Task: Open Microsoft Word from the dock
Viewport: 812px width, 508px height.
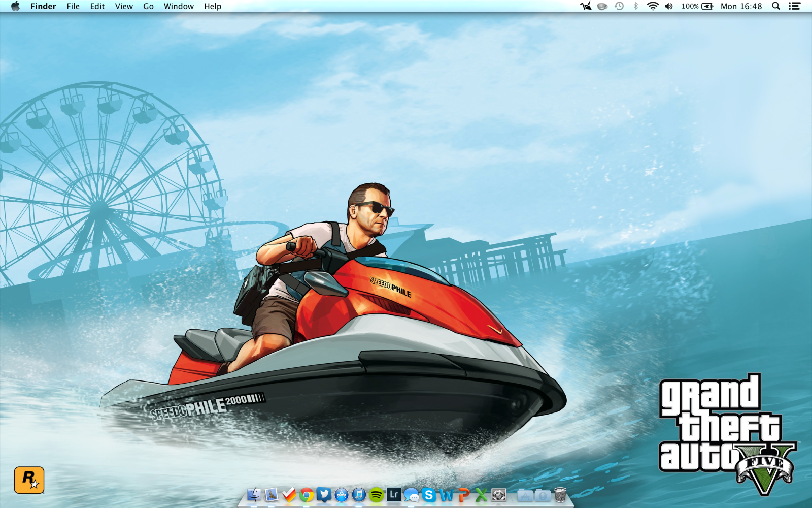Action: [447, 494]
